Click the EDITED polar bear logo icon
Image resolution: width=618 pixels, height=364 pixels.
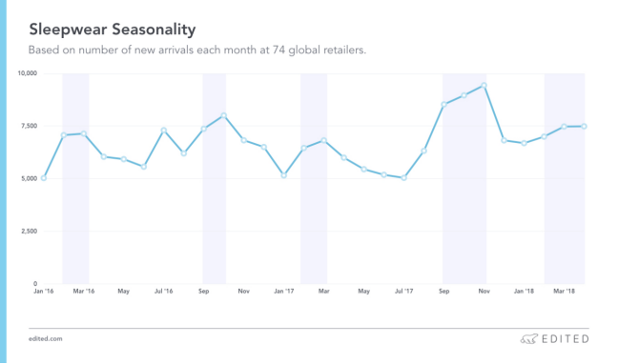point(529,339)
